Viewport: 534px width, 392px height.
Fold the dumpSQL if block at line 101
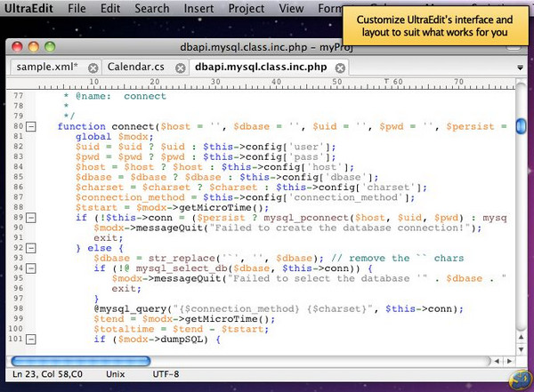pyautogui.click(x=32, y=339)
